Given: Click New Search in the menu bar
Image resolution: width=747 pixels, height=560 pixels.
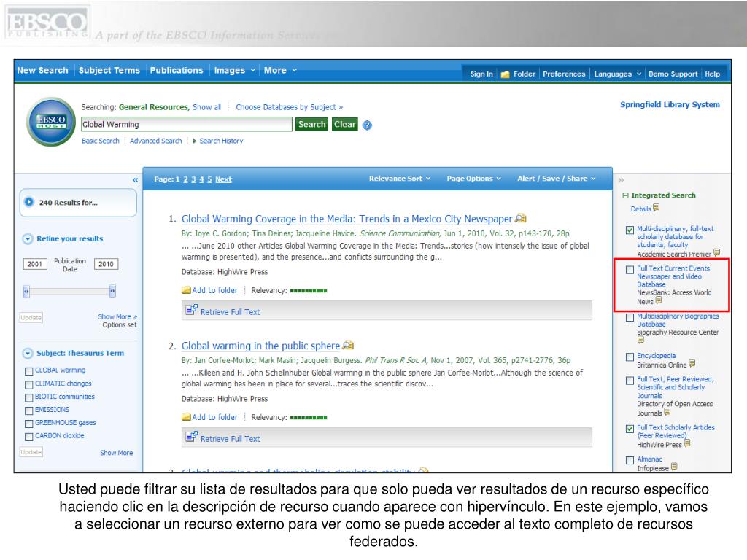Looking at the screenshot, I should click(x=43, y=71).
